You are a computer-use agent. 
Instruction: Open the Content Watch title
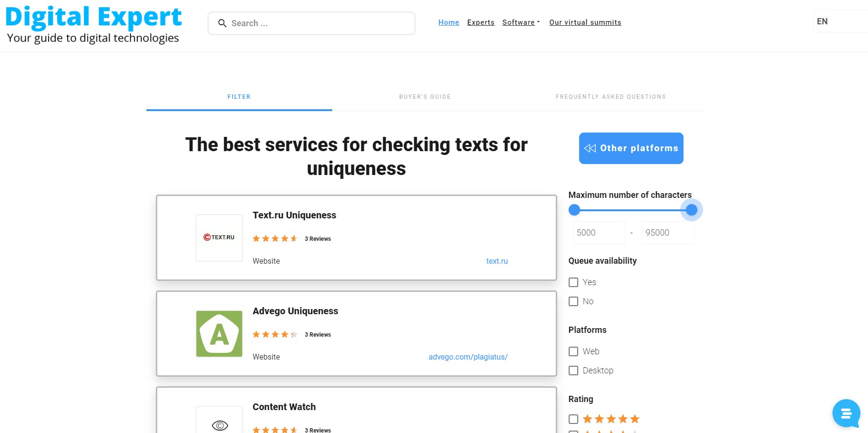284,407
